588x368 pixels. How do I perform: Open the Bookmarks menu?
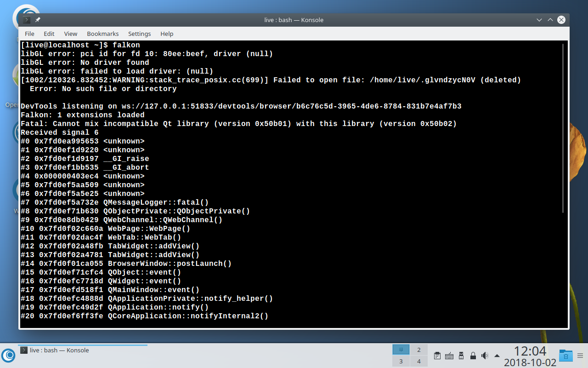(x=103, y=34)
